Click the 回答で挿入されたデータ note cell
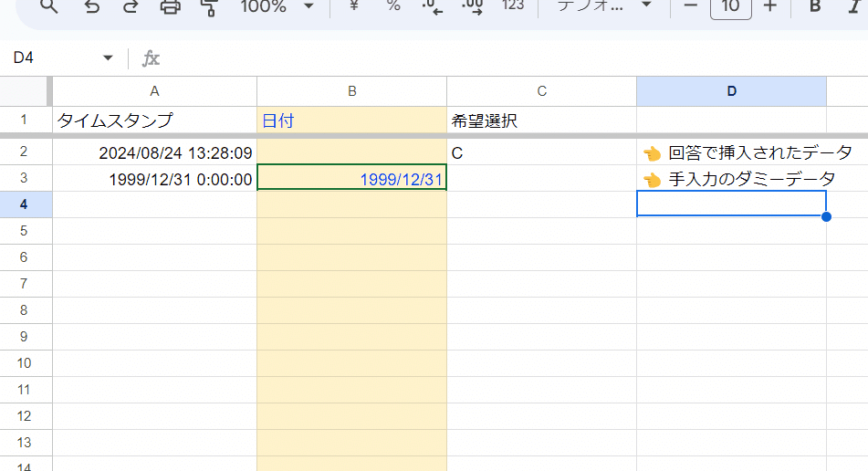 pos(731,152)
